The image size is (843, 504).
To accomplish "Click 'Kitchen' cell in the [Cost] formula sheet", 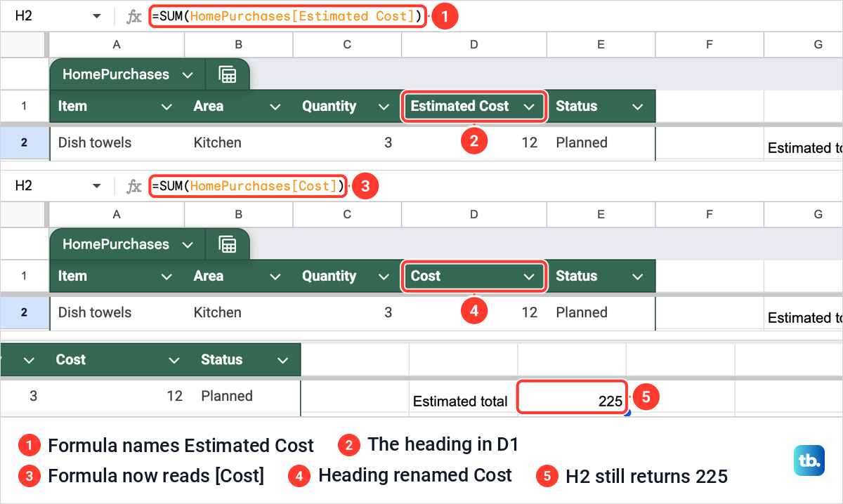I will pyautogui.click(x=239, y=312).
